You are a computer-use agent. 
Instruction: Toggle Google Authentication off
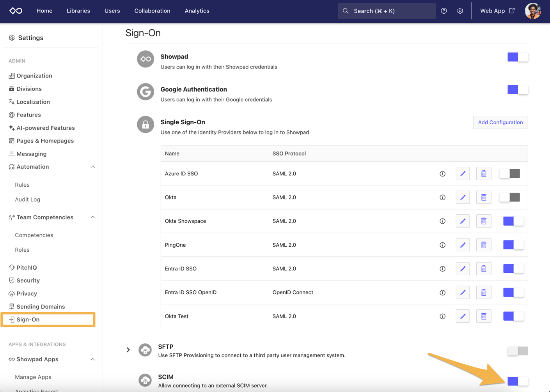518,90
